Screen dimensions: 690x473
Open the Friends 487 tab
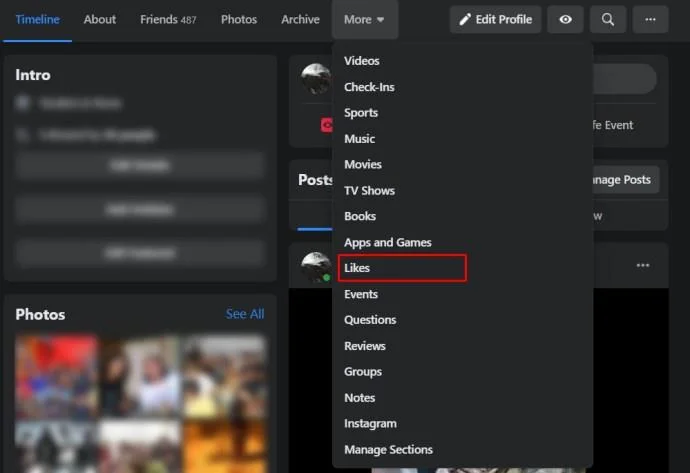(x=168, y=19)
